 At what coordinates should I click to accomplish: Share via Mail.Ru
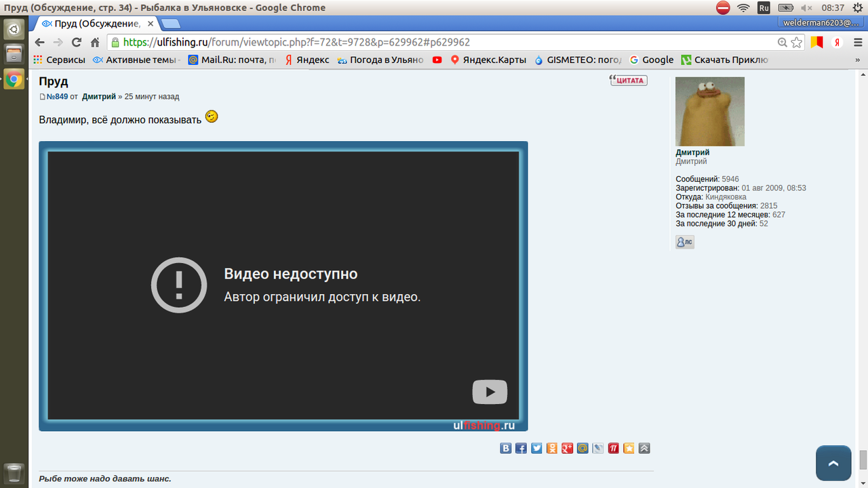coord(582,448)
